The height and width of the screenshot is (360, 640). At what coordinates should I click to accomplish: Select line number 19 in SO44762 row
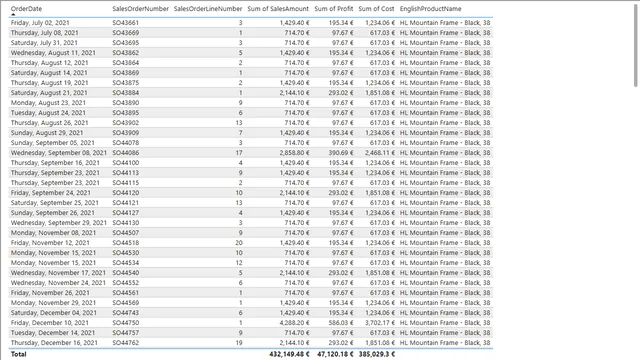point(239,343)
